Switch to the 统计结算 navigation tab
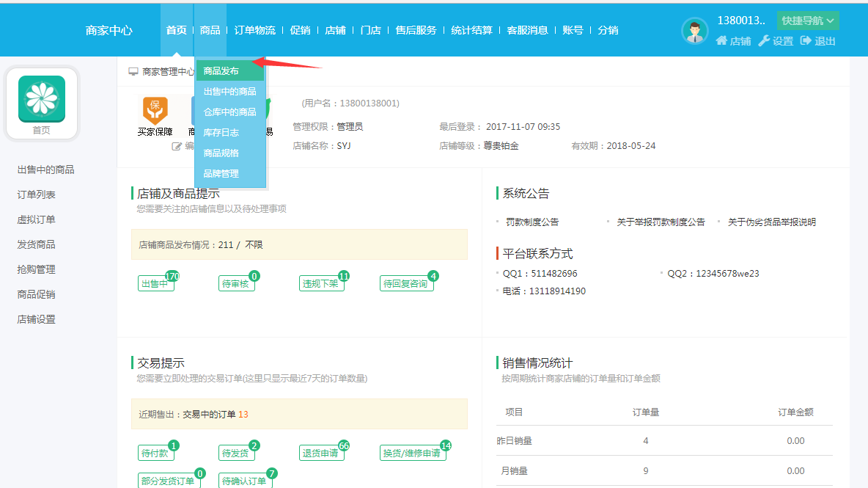 (471, 30)
